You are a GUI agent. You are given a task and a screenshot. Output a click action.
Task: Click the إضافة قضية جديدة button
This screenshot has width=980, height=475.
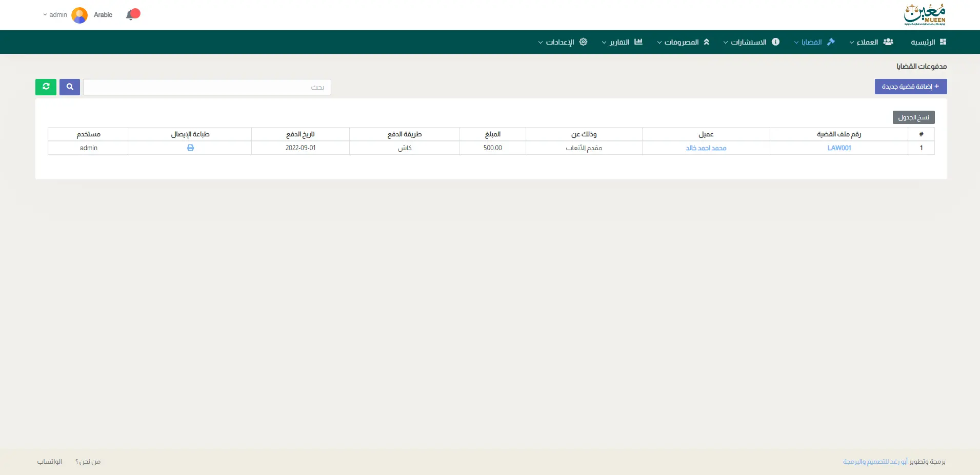910,87
